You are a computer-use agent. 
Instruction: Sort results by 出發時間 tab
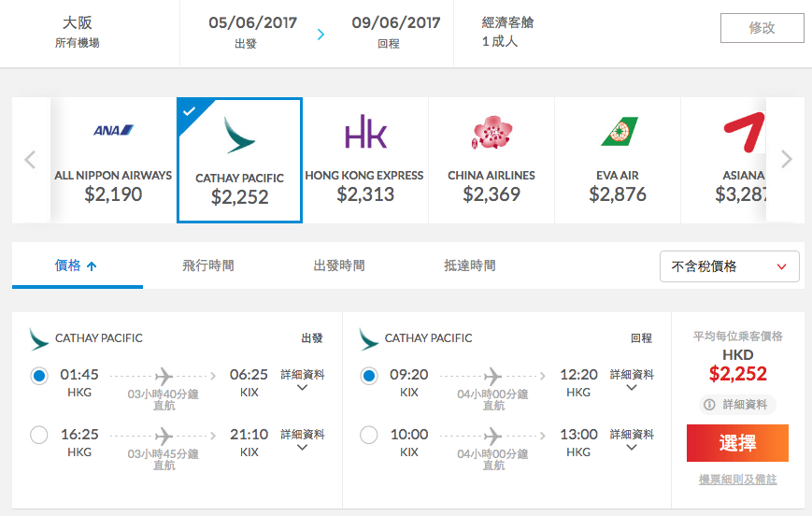coord(338,265)
